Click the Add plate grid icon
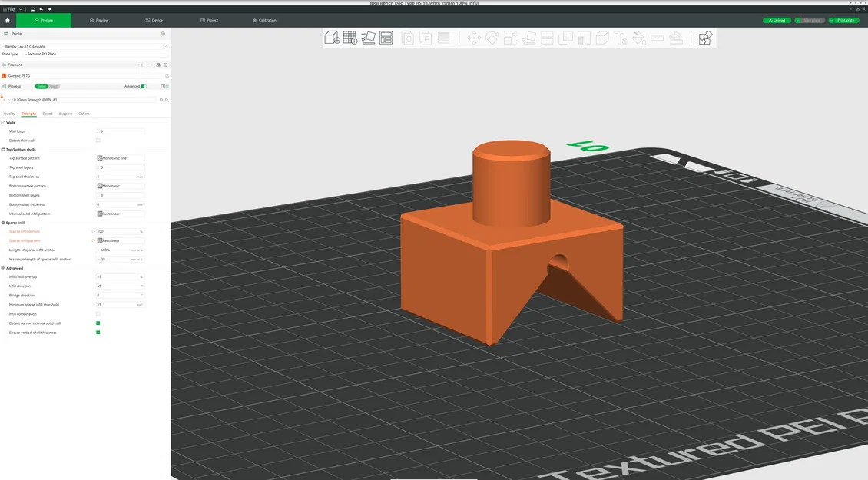Viewport: 868px width, 480px height. [350, 38]
